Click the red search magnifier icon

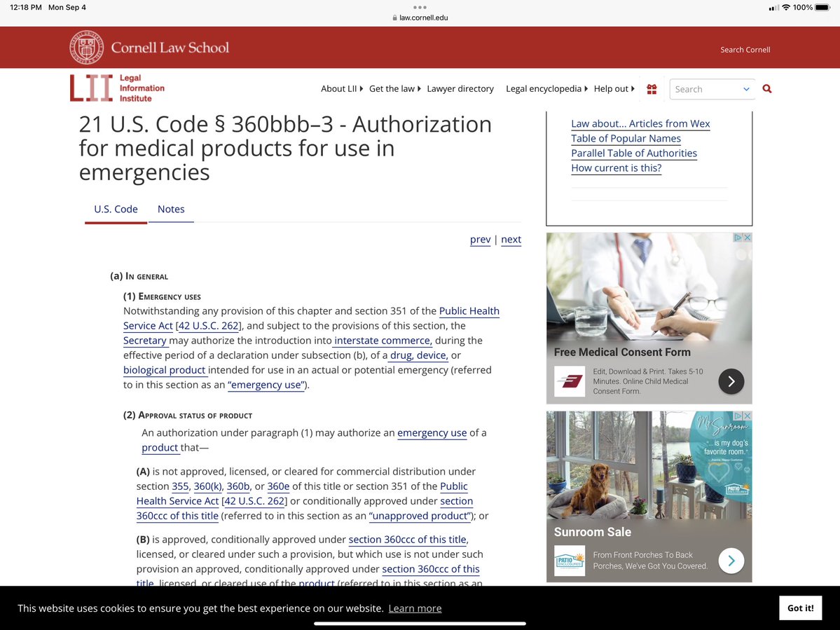pyautogui.click(x=766, y=89)
